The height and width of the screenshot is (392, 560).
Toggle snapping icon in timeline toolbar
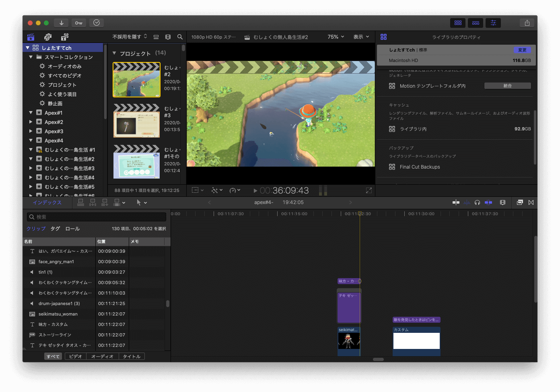(x=488, y=202)
